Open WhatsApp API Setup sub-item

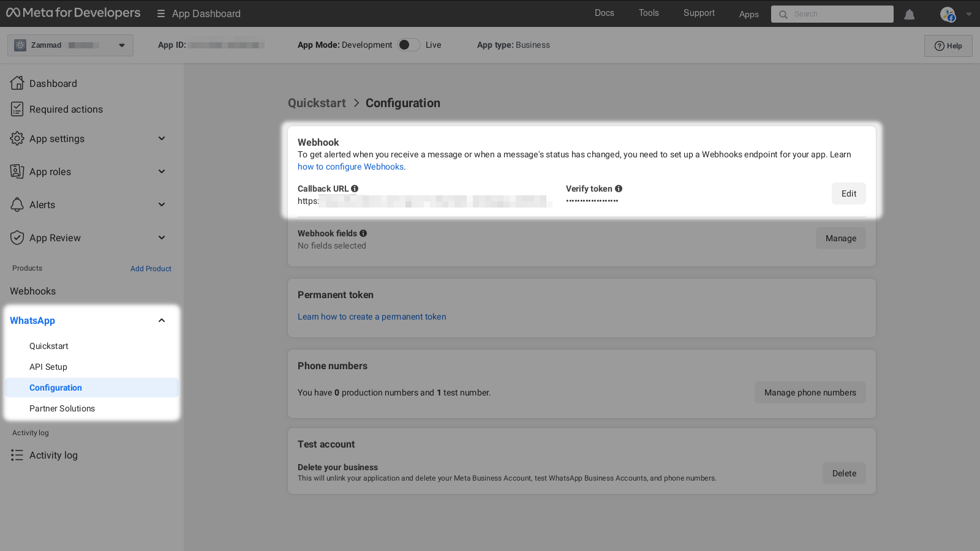[x=48, y=367]
